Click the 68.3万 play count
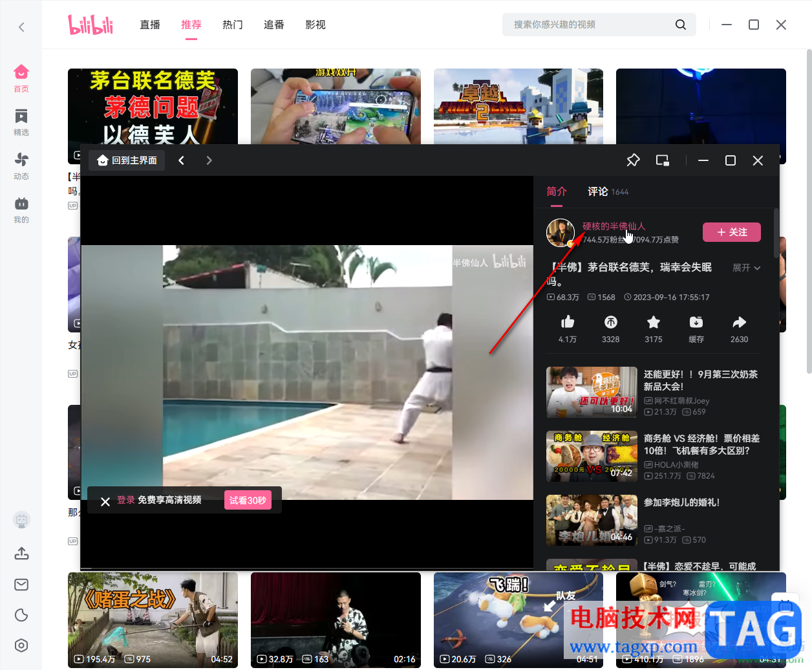 563,297
